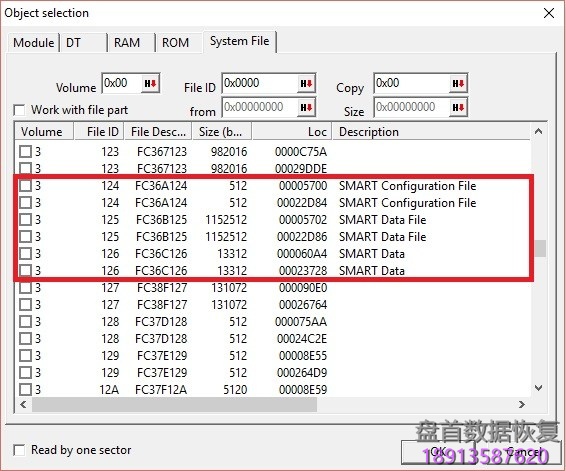Click the hex toggle icon beside Copy field
This screenshot has height=471, width=566.
pyautogui.click(x=458, y=84)
